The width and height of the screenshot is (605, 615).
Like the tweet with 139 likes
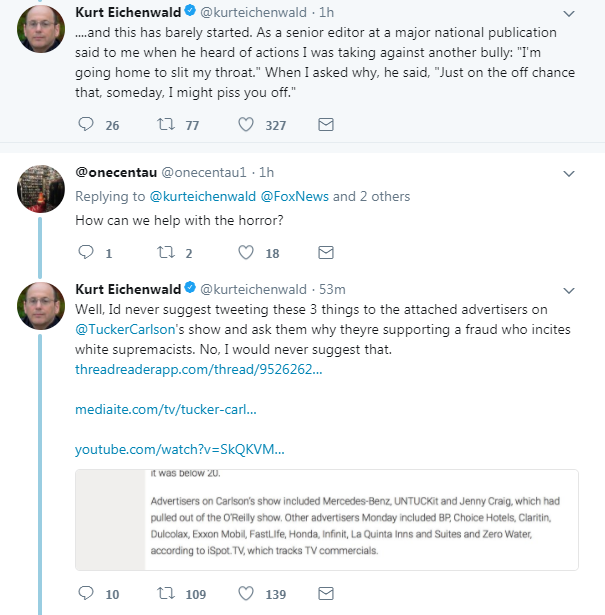[246, 593]
